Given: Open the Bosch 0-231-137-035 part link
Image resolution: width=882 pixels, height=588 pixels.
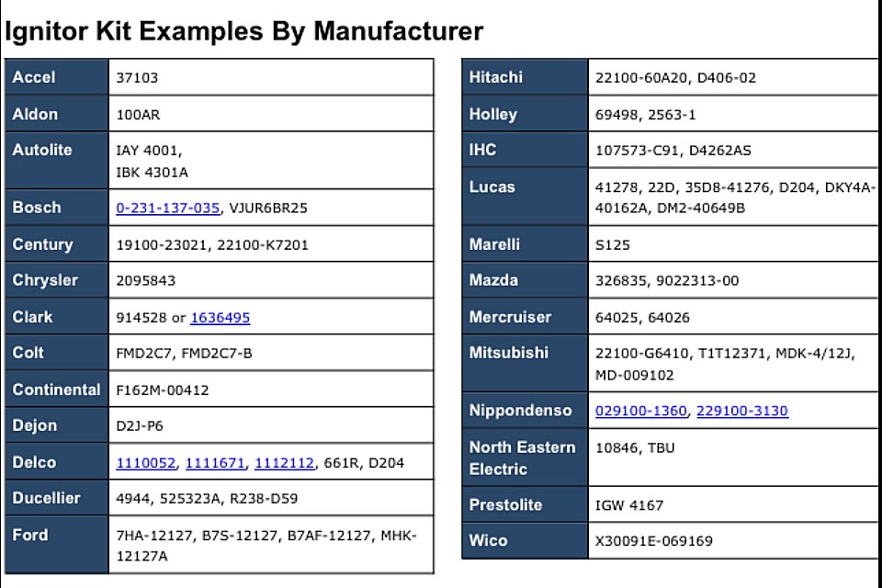Looking at the screenshot, I should click(x=167, y=208).
